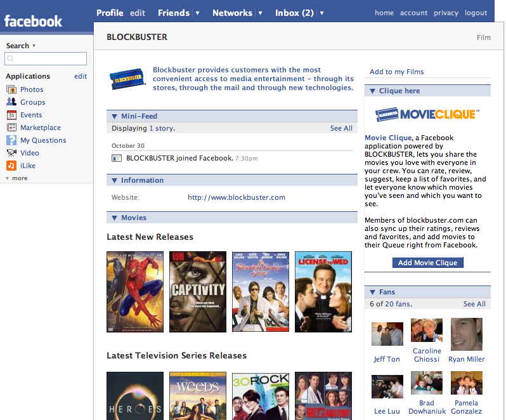Screen dimensions: 506x420
Task: Click the Photos application icon
Action: (x=11, y=89)
